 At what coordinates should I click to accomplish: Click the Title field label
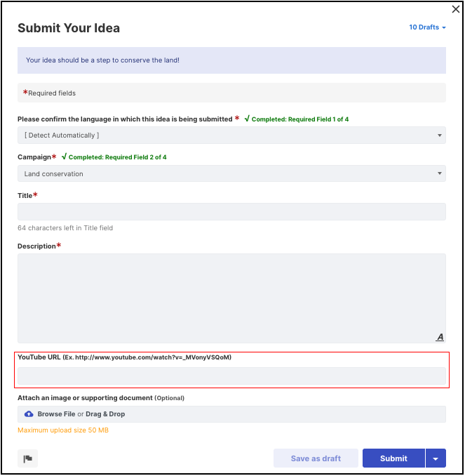click(x=25, y=195)
